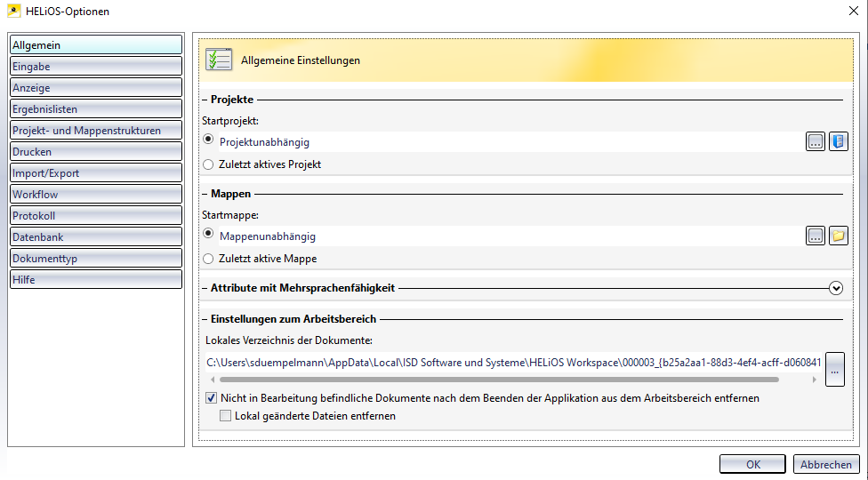Browse for local documents directory

tap(835, 370)
